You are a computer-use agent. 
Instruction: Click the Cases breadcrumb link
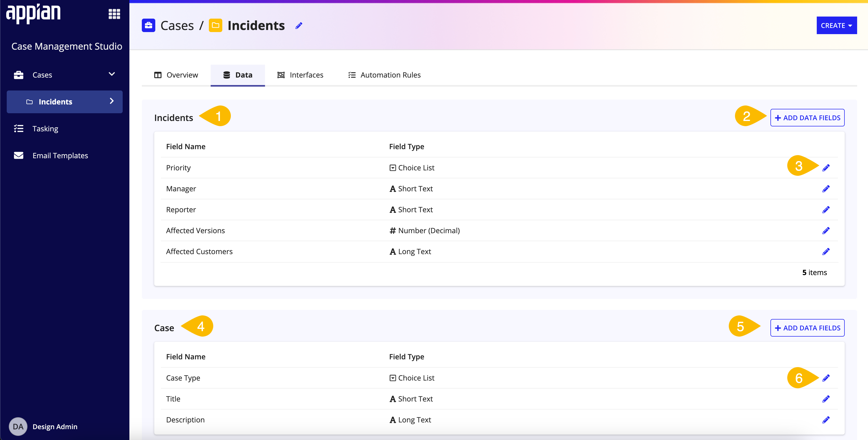pyautogui.click(x=177, y=26)
